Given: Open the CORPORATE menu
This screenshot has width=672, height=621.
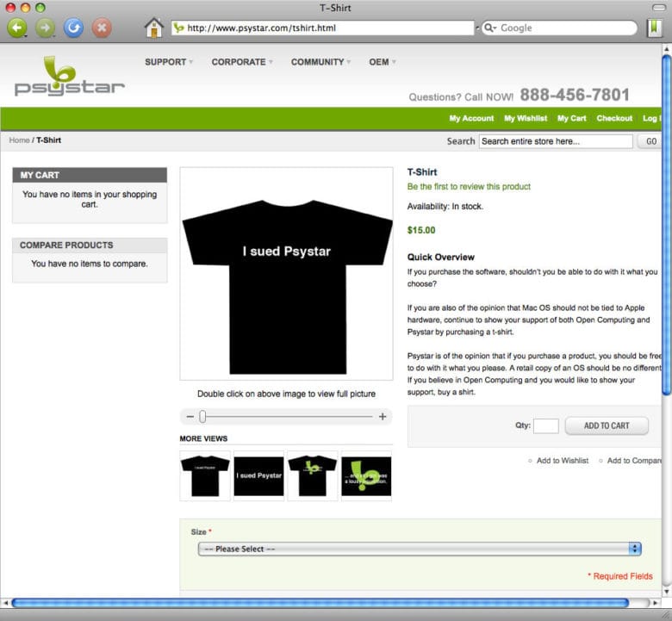Looking at the screenshot, I should [242, 62].
